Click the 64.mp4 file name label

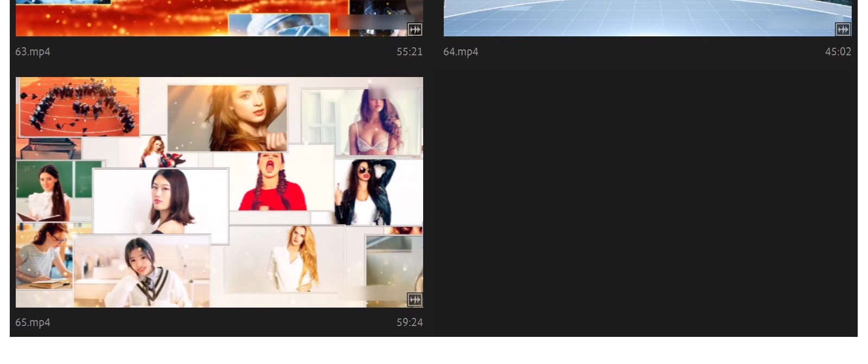point(461,52)
